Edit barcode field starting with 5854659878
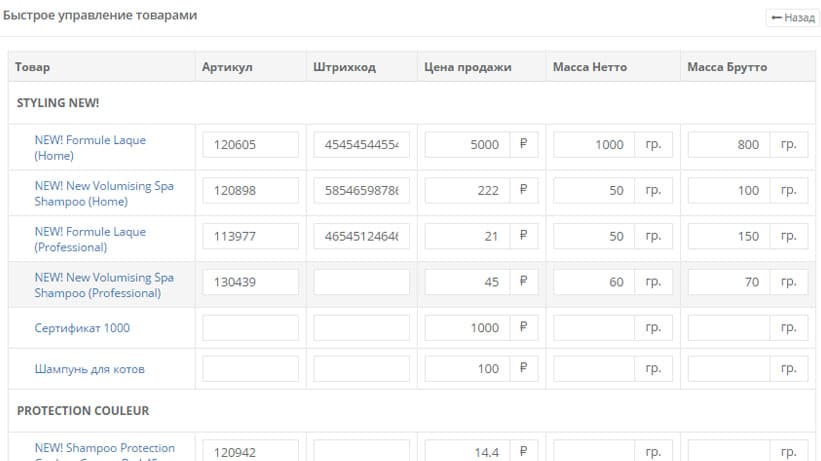Screen dimensions: 821x461 click(x=362, y=190)
